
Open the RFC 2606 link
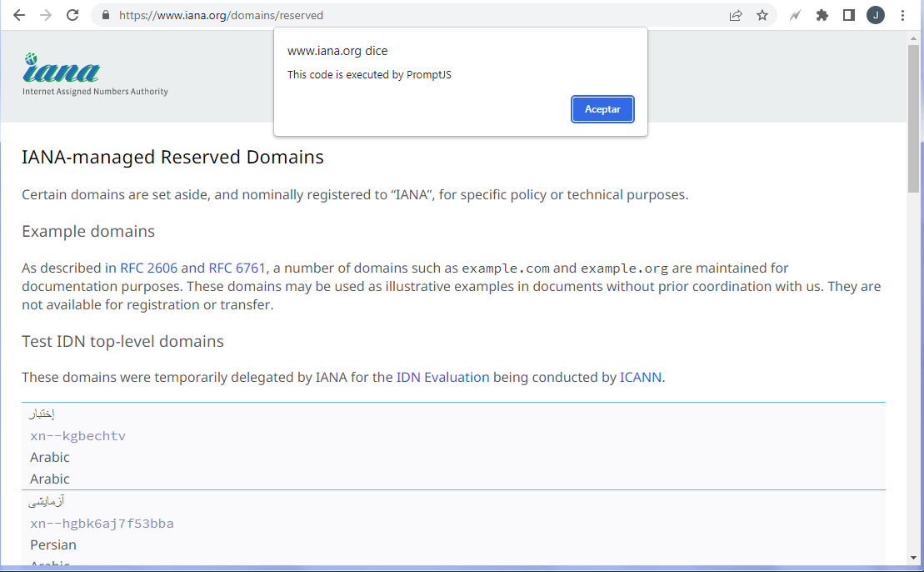(x=148, y=268)
